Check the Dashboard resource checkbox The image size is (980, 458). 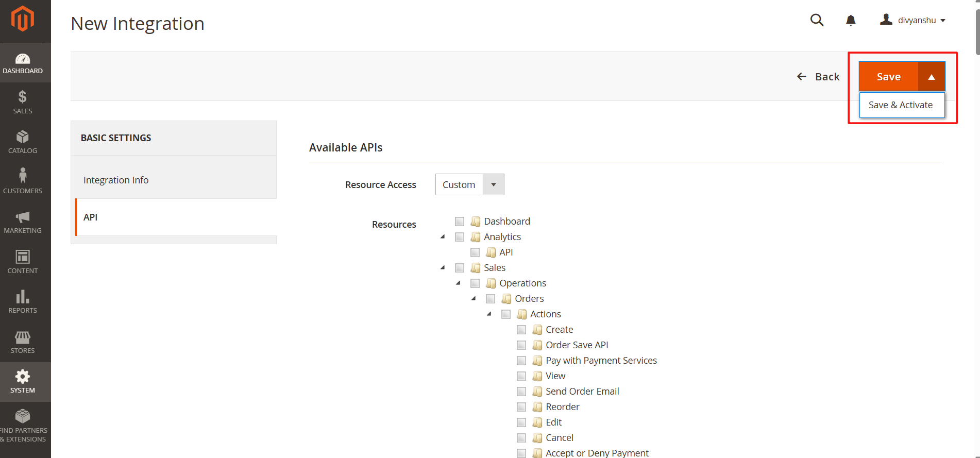(460, 222)
